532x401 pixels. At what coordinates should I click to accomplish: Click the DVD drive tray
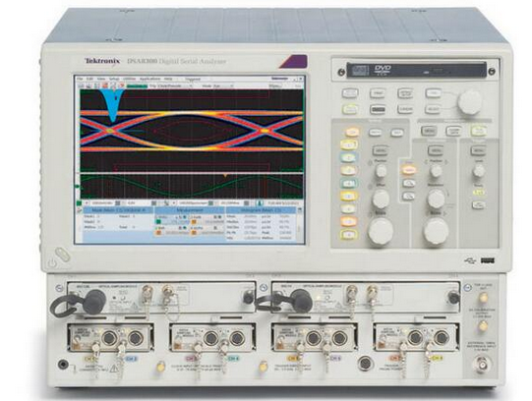pyautogui.click(x=416, y=71)
